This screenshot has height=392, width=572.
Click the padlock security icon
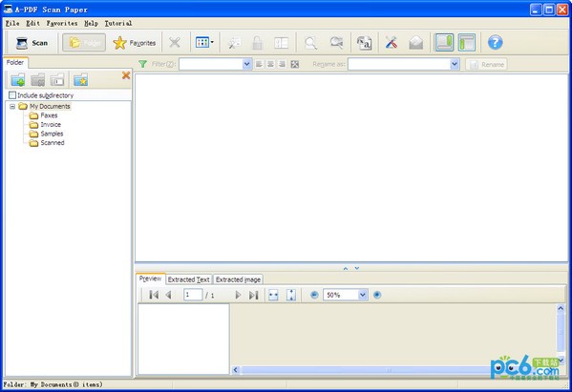258,43
